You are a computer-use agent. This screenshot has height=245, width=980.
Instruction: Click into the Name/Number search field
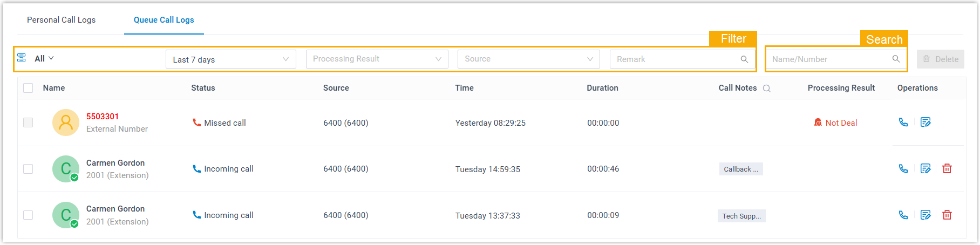click(829, 59)
